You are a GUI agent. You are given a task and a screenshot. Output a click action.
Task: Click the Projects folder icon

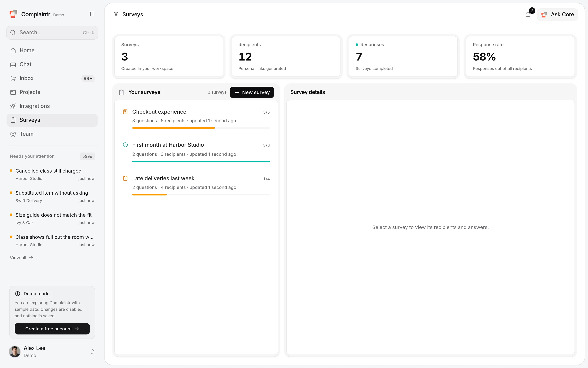13,92
